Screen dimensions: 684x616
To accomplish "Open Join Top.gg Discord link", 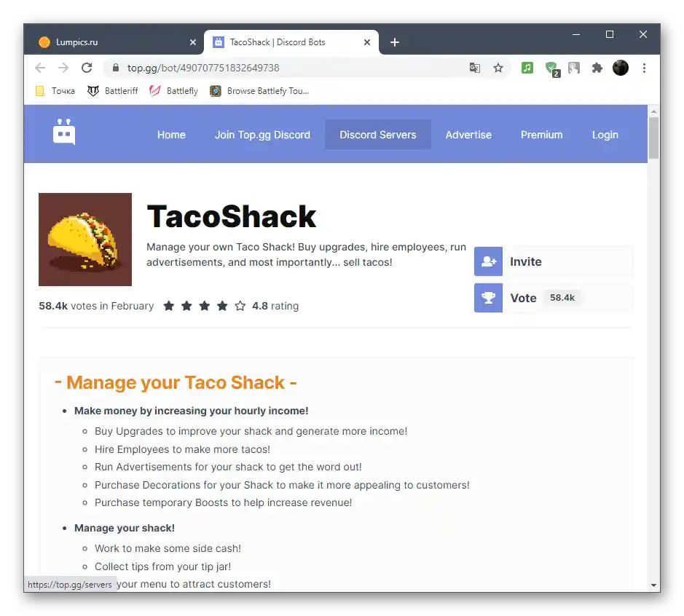I will click(x=263, y=135).
